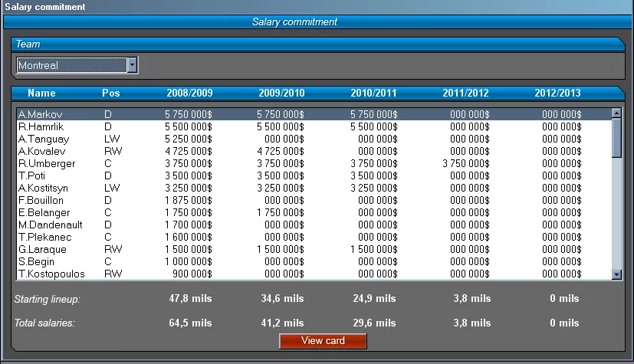Click M.Dandenault's 1 700 000$ salary cell
634x364 pixels.
(189, 225)
